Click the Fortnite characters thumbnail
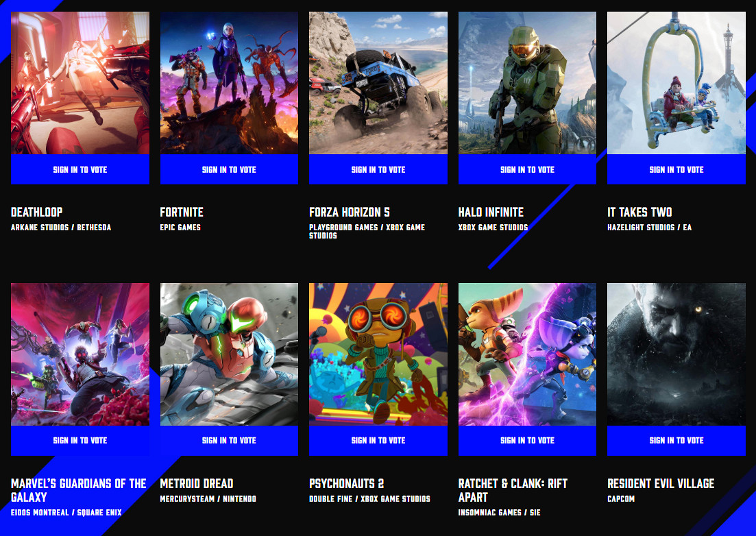 pos(229,83)
